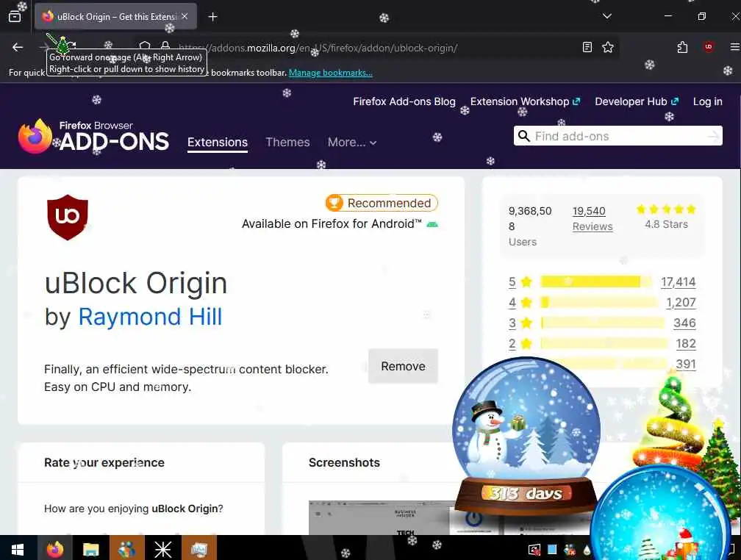Image resolution: width=741 pixels, height=560 pixels.
Task: Click the address bar URL
Action: coord(318,48)
